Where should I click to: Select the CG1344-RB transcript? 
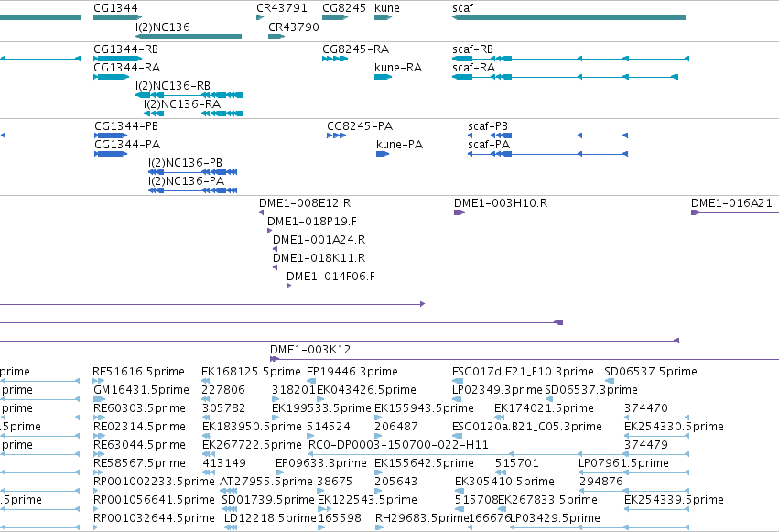tap(118, 59)
